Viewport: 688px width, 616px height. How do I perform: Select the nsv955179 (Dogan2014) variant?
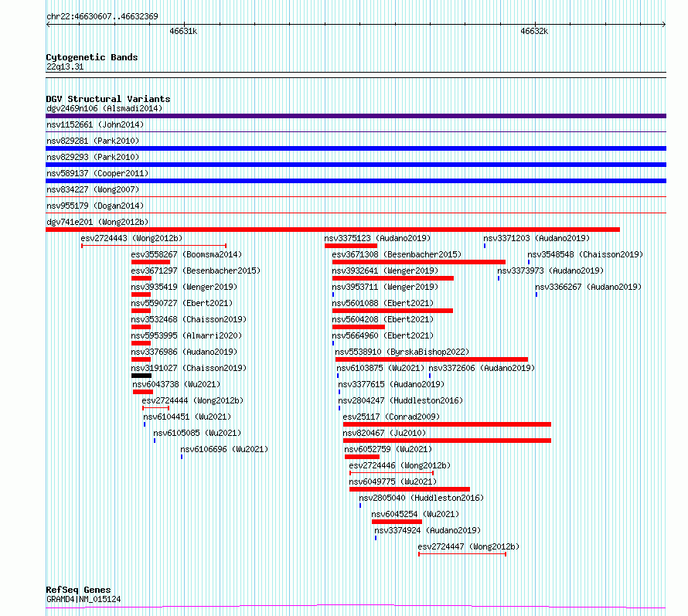95,206
